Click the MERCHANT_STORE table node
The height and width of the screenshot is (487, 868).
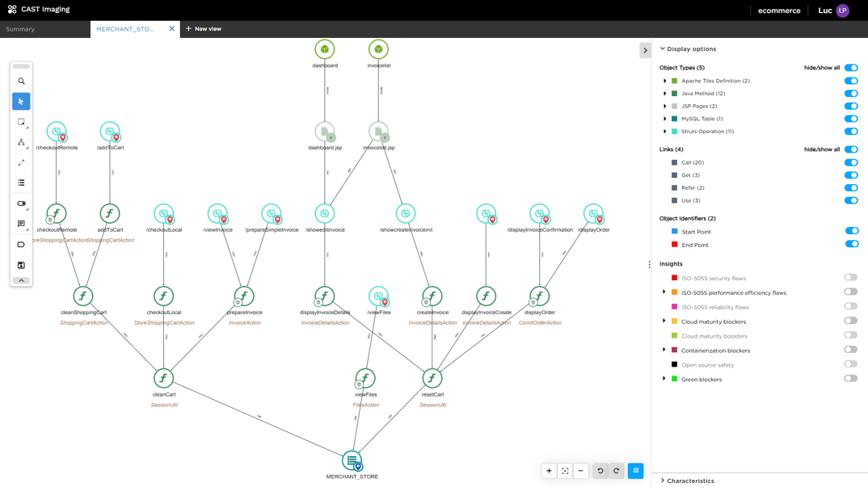[x=352, y=460]
